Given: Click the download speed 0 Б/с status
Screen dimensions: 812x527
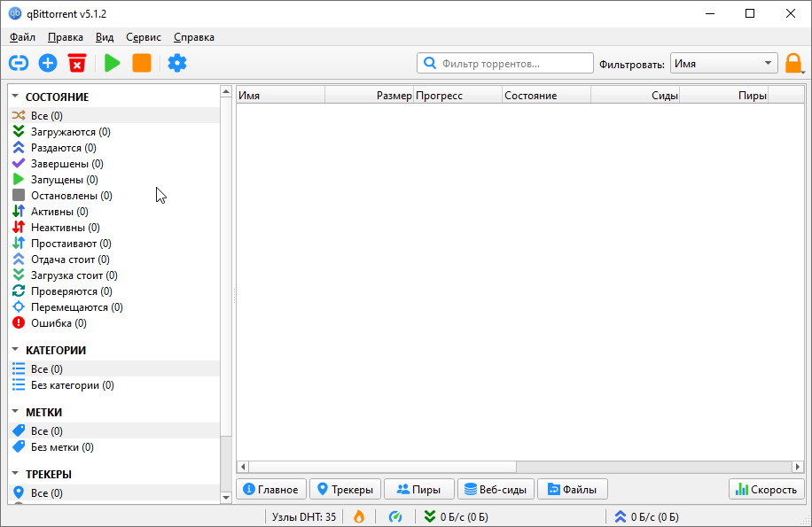Looking at the screenshot, I should [457, 516].
